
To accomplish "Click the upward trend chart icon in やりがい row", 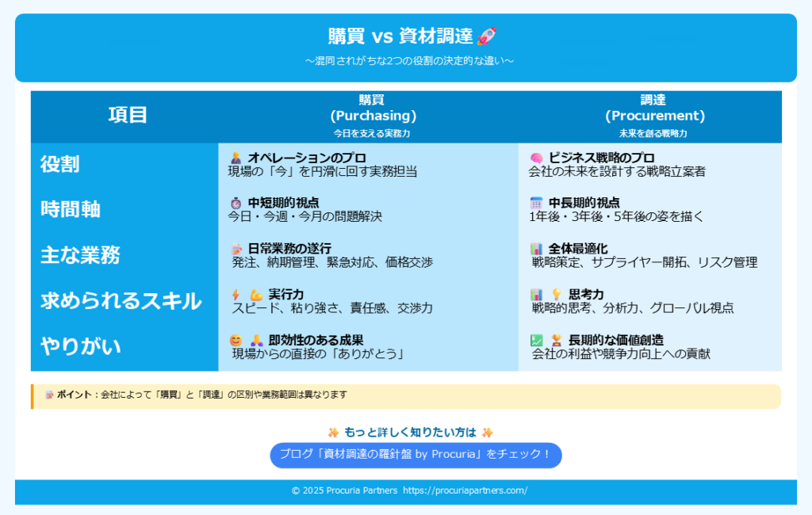I will point(536,340).
